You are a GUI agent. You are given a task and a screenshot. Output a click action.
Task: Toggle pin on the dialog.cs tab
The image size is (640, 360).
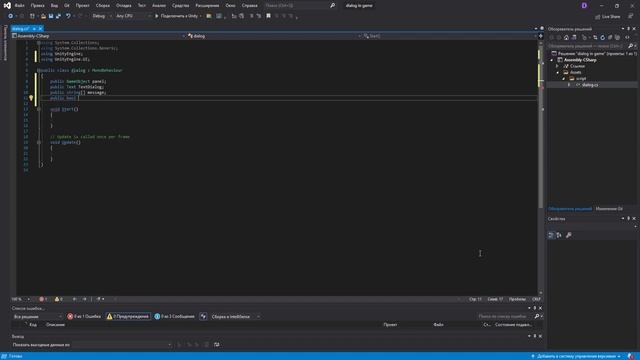click(x=34, y=29)
